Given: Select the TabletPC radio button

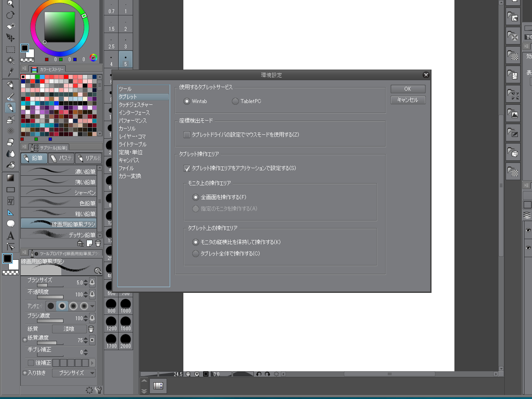Looking at the screenshot, I should [235, 101].
